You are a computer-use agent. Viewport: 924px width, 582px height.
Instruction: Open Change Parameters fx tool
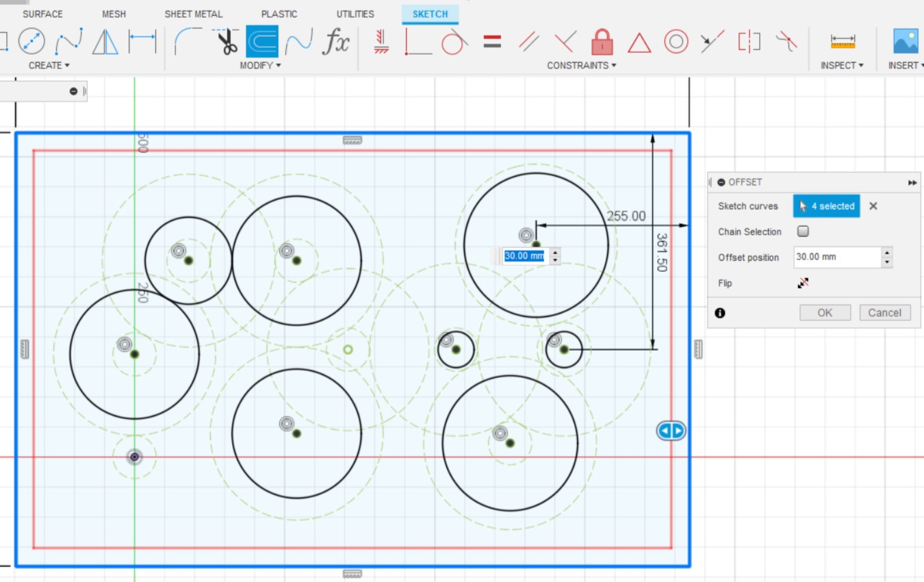336,42
